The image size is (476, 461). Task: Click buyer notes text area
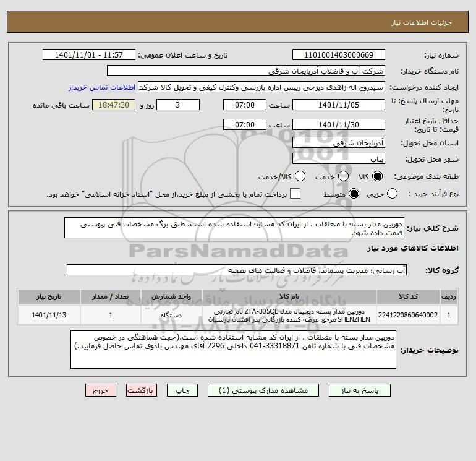(x=234, y=350)
